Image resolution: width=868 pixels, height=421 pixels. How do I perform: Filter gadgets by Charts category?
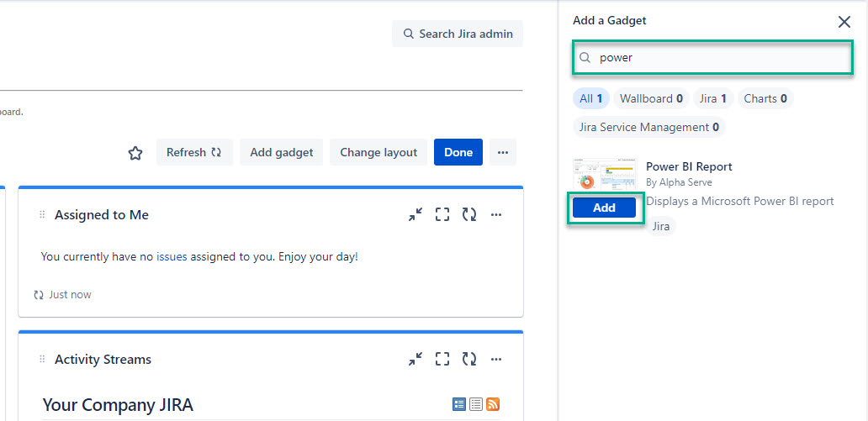click(x=765, y=98)
